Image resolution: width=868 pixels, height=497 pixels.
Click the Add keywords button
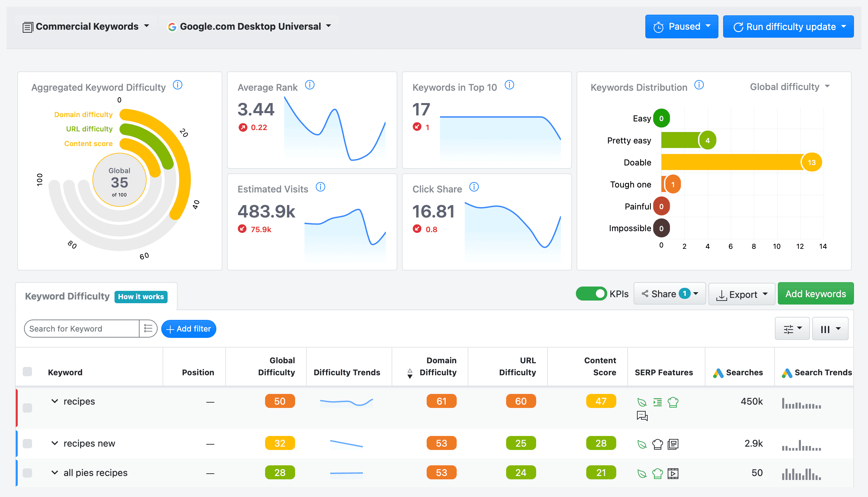click(x=815, y=294)
